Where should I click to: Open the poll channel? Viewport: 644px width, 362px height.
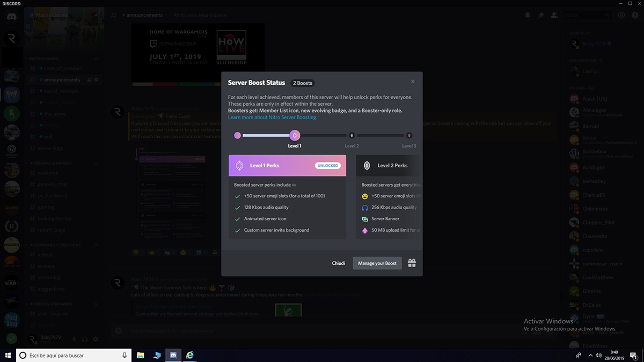tap(63, 137)
